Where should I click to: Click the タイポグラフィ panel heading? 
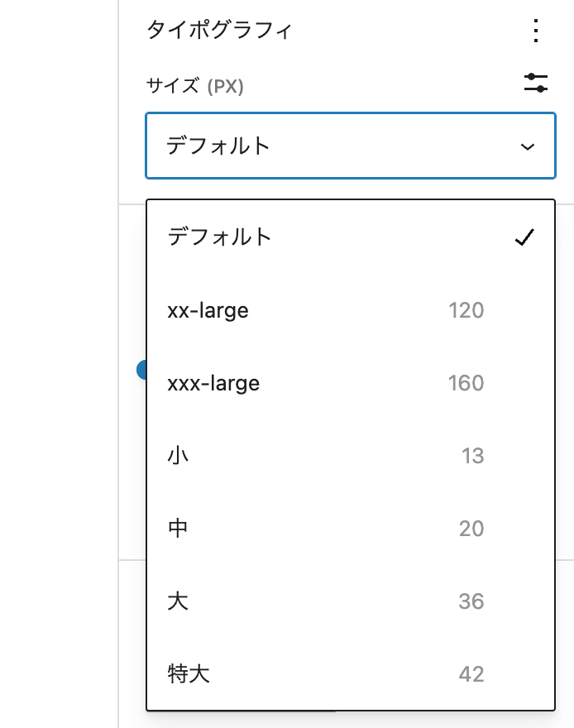[x=202, y=30]
